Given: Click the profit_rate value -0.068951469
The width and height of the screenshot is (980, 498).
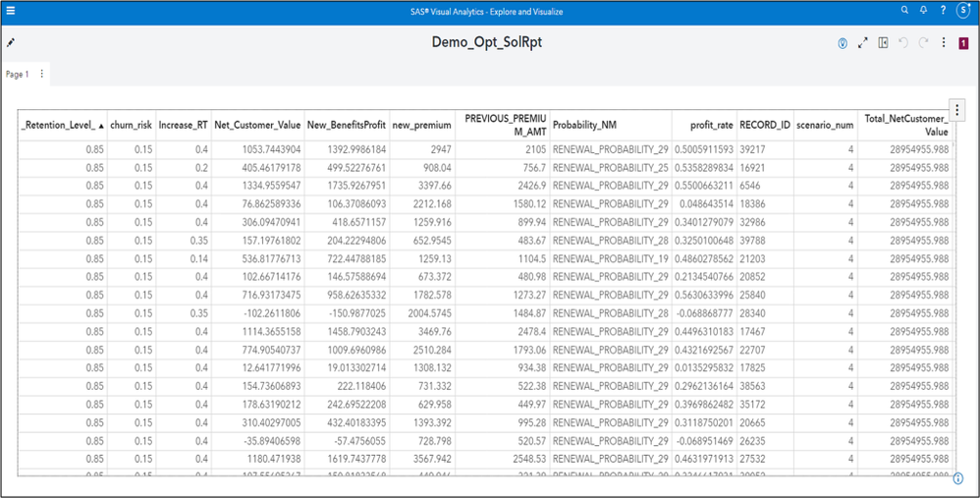Looking at the screenshot, I should [x=704, y=440].
